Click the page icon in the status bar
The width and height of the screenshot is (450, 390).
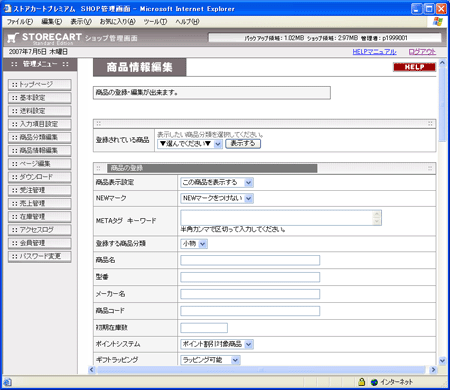(x=7, y=382)
